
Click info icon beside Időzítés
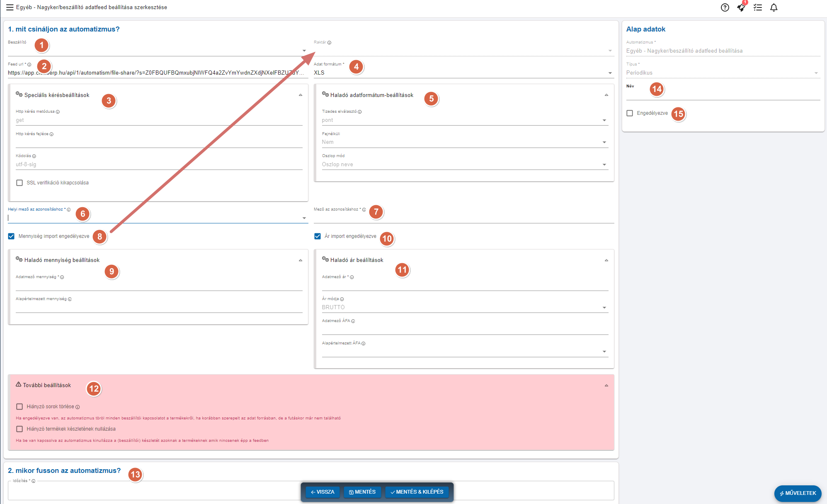[34, 481]
